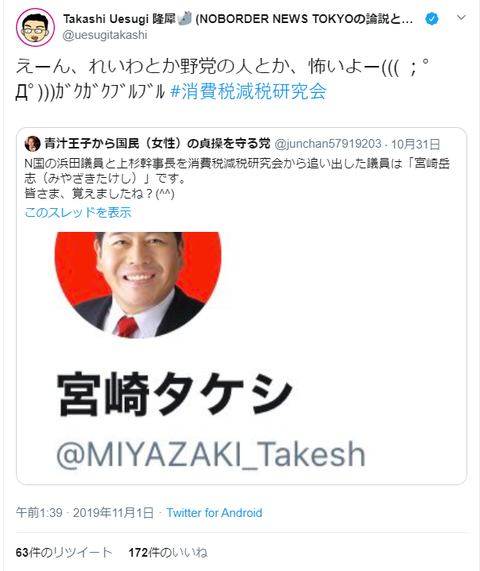
Task: Open the tweet timestamp 午前1:39 2019年11月1日
Action: (x=84, y=513)
